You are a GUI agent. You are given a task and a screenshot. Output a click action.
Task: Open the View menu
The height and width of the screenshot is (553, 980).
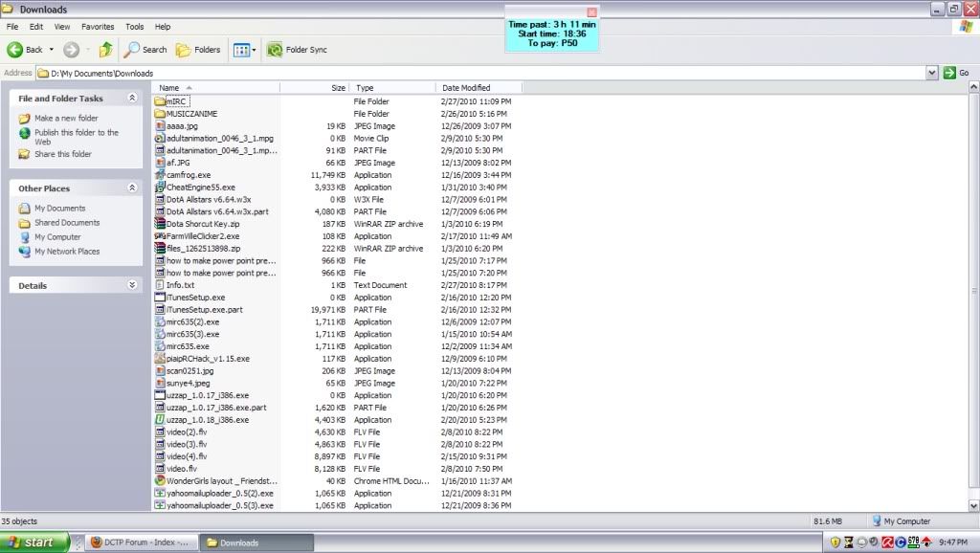(62, 27)
